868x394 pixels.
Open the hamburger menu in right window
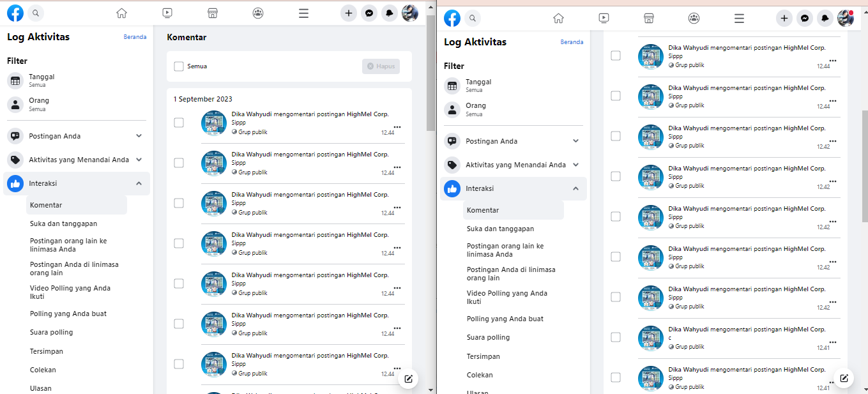click(740, 19)
